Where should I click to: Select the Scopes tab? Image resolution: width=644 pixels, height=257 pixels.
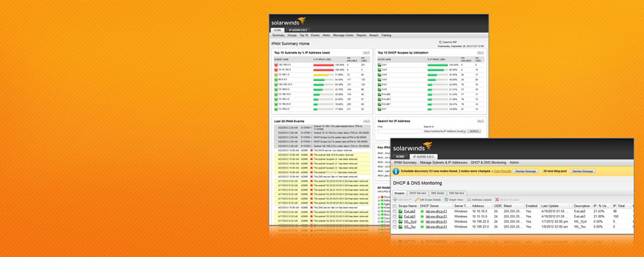pyautogui.click(x=399, y=193)
